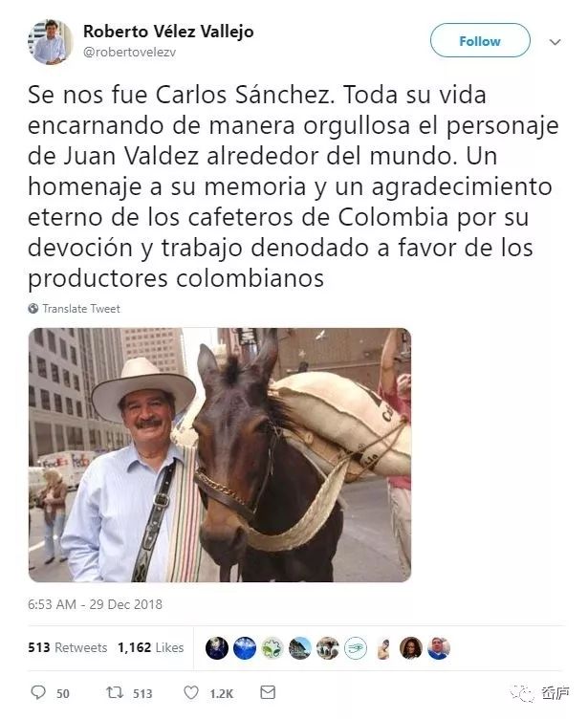Click the green leaf liker avatar
Screen dimensions: 588x719
272,648
